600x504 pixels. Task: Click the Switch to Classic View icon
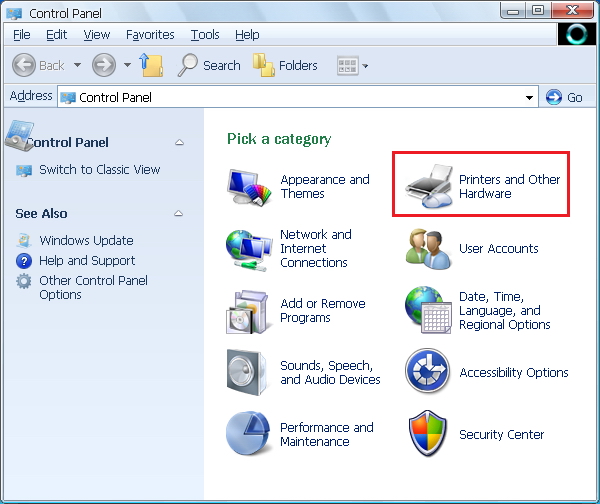[x=24, y=170]
